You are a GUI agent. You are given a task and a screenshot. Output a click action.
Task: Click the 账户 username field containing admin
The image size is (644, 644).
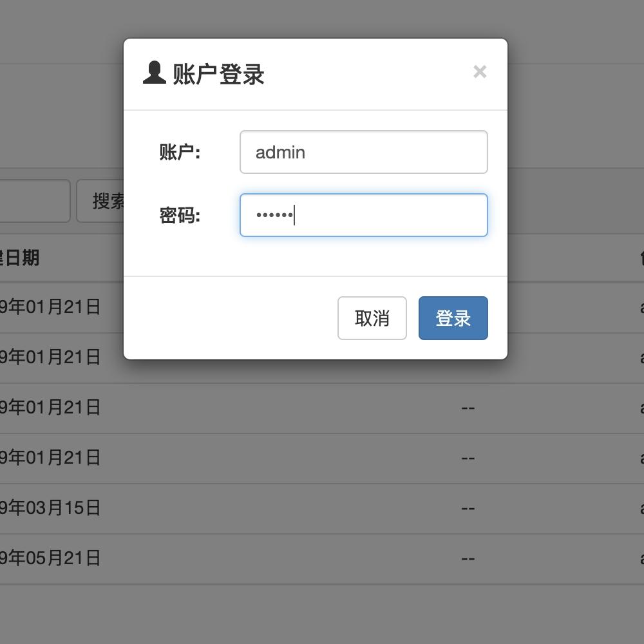tap(363, 152)
